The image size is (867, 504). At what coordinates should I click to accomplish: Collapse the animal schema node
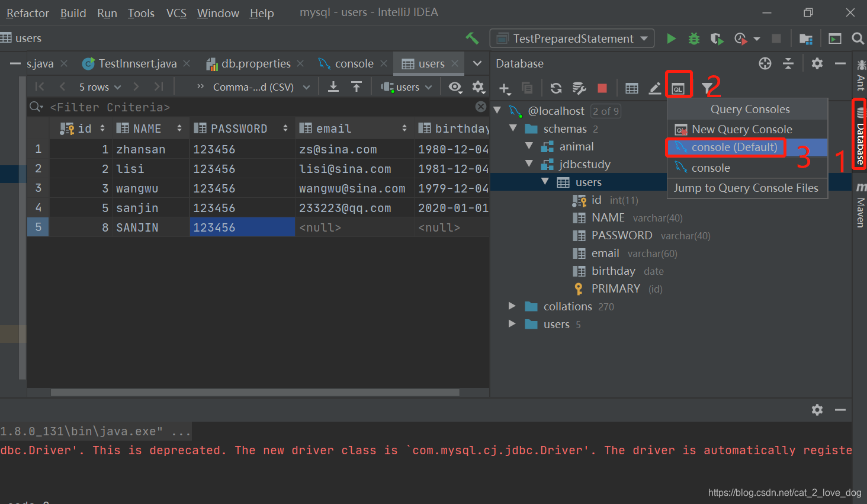(529, 146)
